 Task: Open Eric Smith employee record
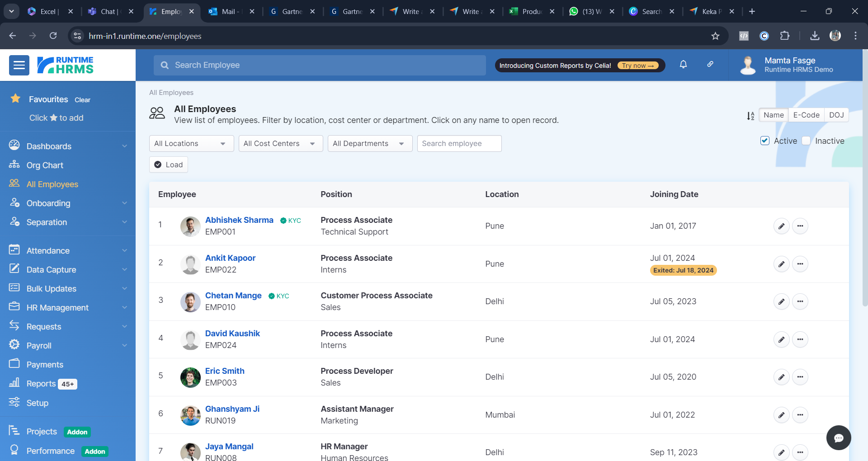(225, 371)
